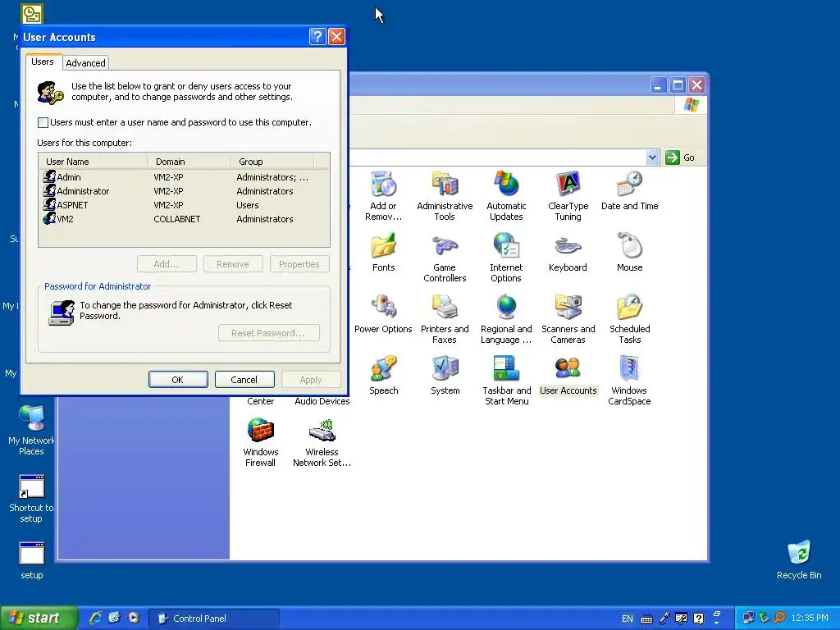Click the Go button in Control Panel

click(680, 157)
